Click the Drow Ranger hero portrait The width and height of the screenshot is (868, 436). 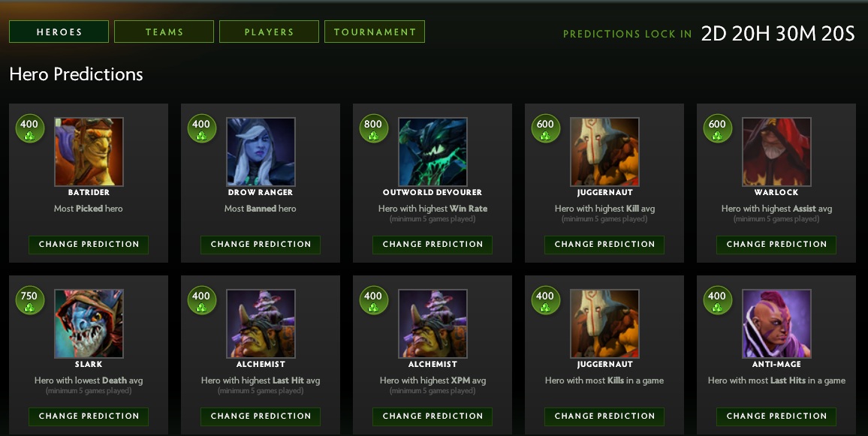pyautogui.click(x=261, y=152)
